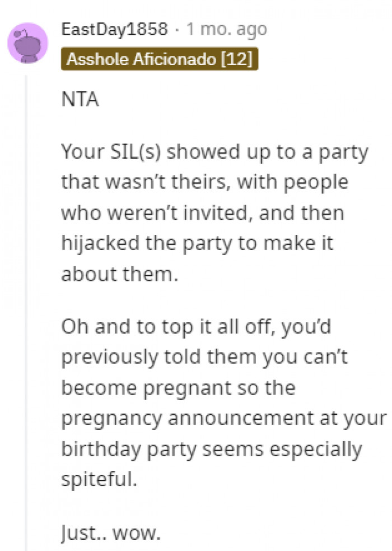Click the dot separator after the username
This screenshot has height=551, width=392.
click(176, 29)
